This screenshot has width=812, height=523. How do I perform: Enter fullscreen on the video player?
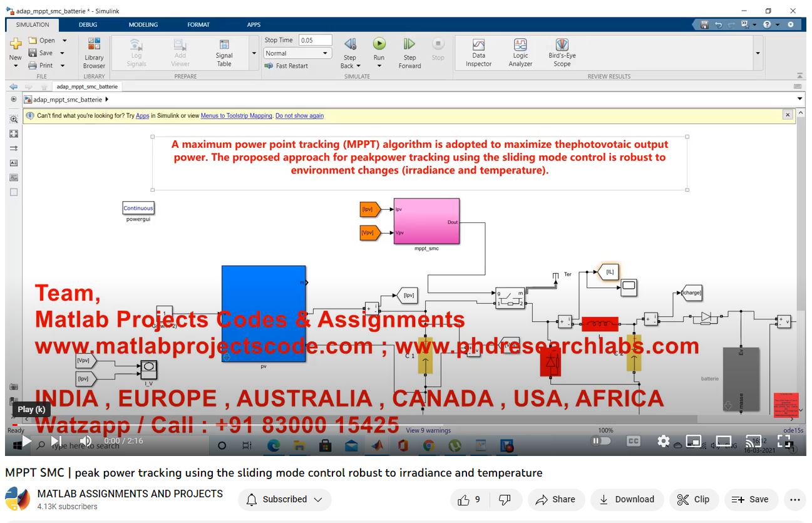pyautogui.click(x=784, y=441)
